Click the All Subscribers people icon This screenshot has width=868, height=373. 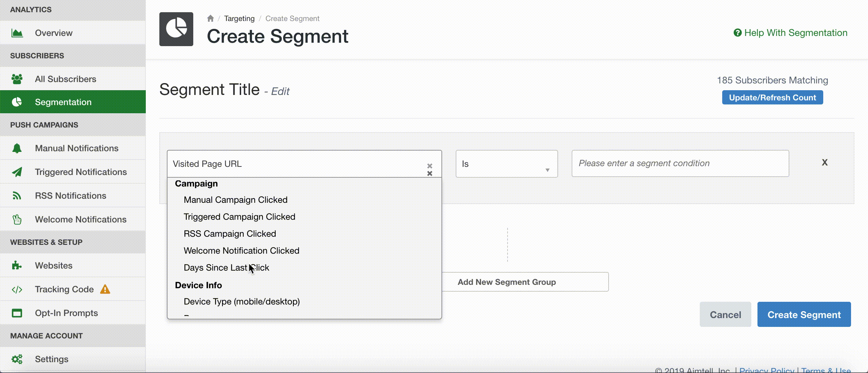pyautogui.click(x=17, y=79)
